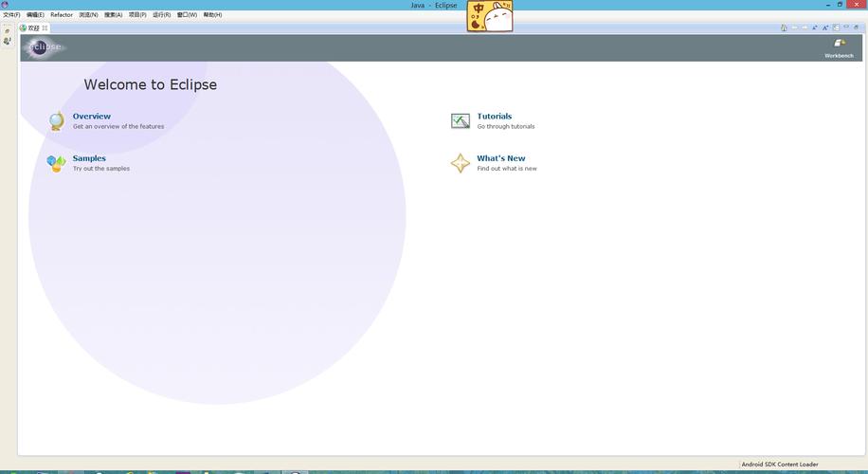Open the 项目(P) menu
The image size is (868, 474).
137,15
